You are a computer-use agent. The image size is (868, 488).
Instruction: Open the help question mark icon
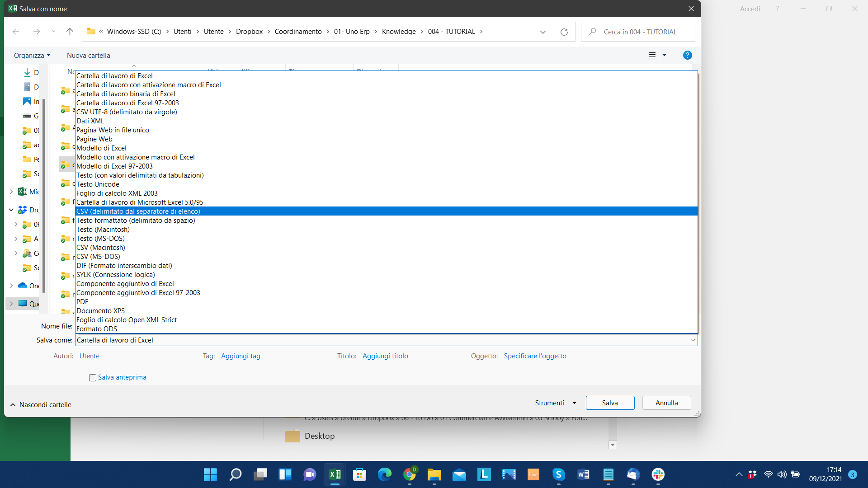point(687,55)
